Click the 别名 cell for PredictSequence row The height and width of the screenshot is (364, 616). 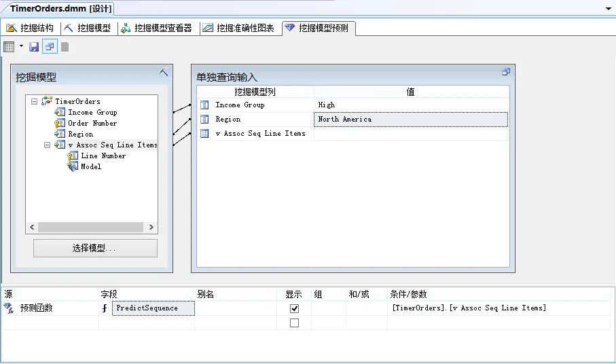click(x=235, y=308)
